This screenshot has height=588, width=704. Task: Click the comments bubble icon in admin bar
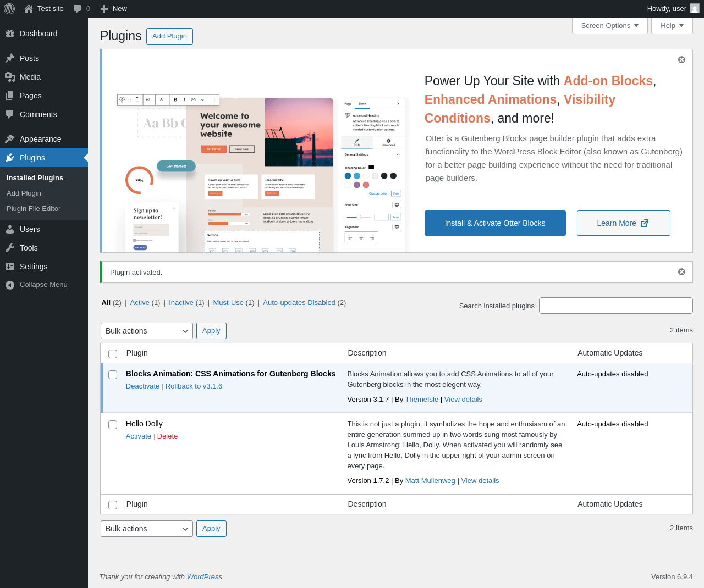pos(77,9)
